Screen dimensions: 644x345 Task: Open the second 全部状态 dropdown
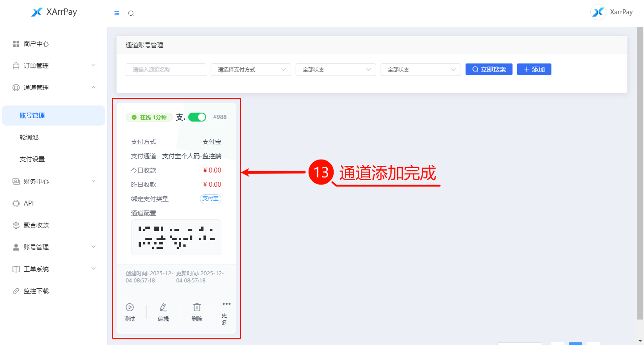click(x=420, y=70)
